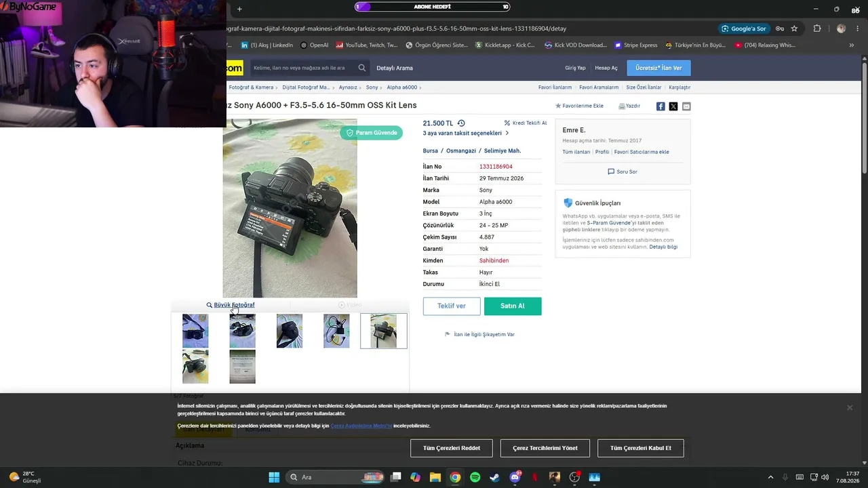The height and width of the screenshot is (488, 868).
Task: Open the Copilot icon in the taskbar
Action: pyautogui.click(x=415, y=477)
